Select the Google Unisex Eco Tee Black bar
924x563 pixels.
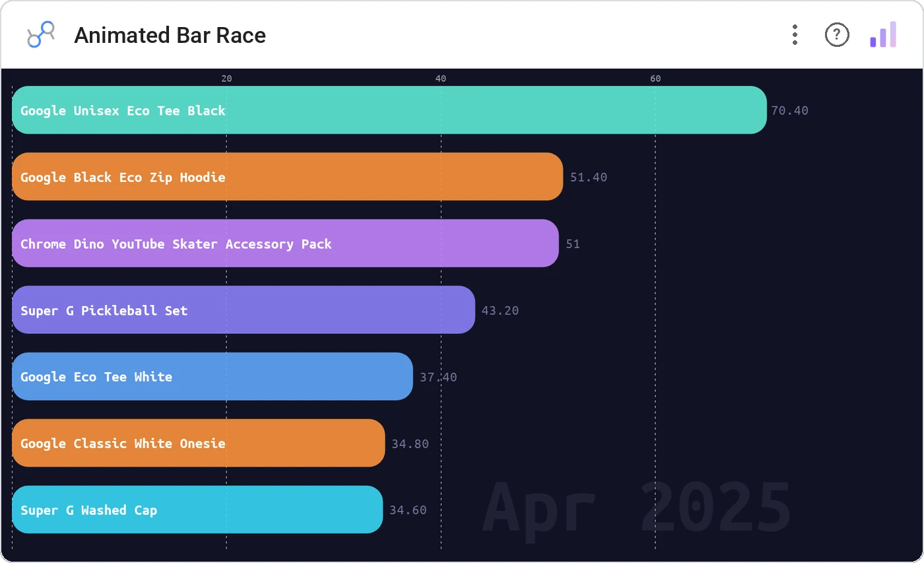tap(389, 110)
